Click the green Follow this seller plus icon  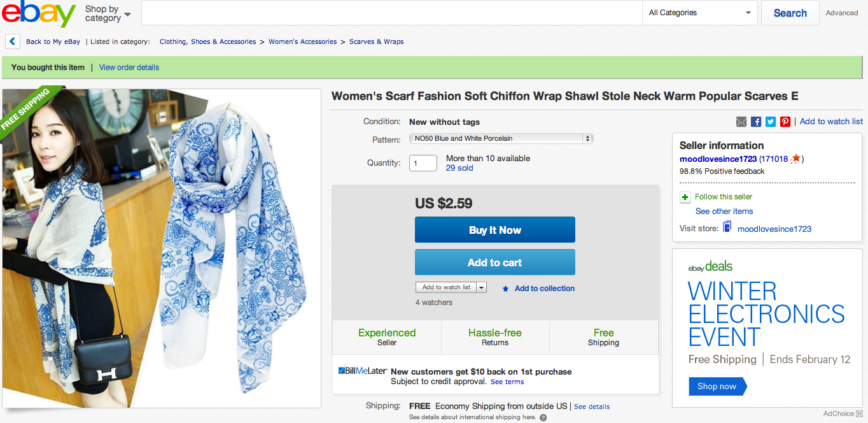tap(685, 197)
